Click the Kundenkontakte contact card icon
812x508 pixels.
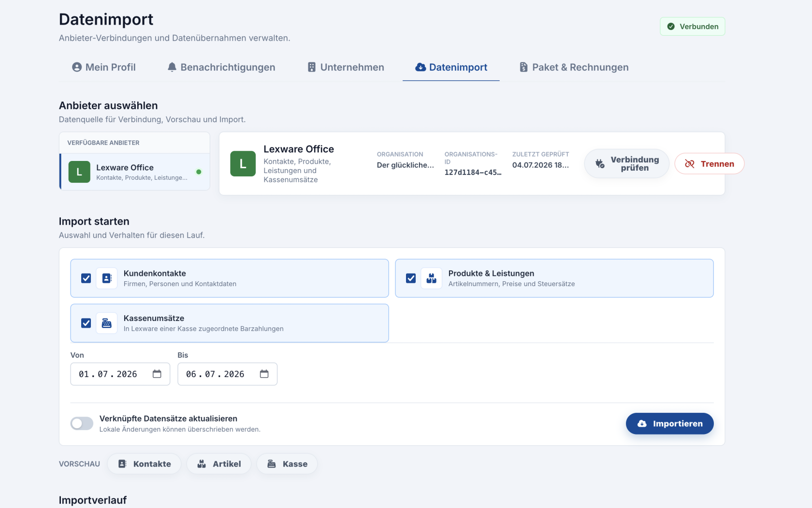pyautogui.click(x=107, y=278)
